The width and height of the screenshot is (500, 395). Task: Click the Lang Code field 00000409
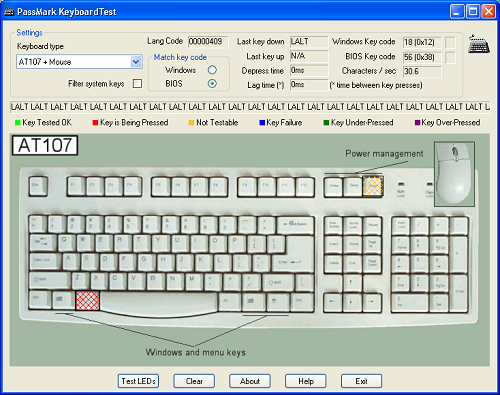click(208, 42)
